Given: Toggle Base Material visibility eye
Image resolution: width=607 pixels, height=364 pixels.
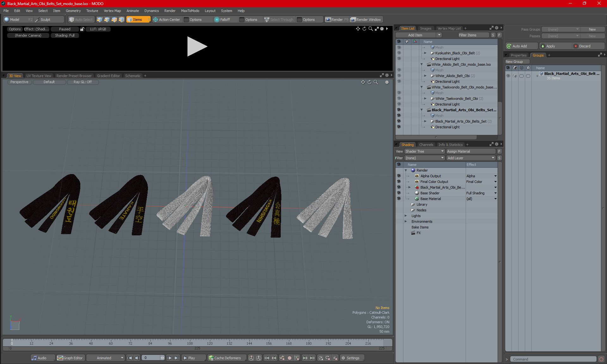Looking at the screenshot, I should (399, 199).
